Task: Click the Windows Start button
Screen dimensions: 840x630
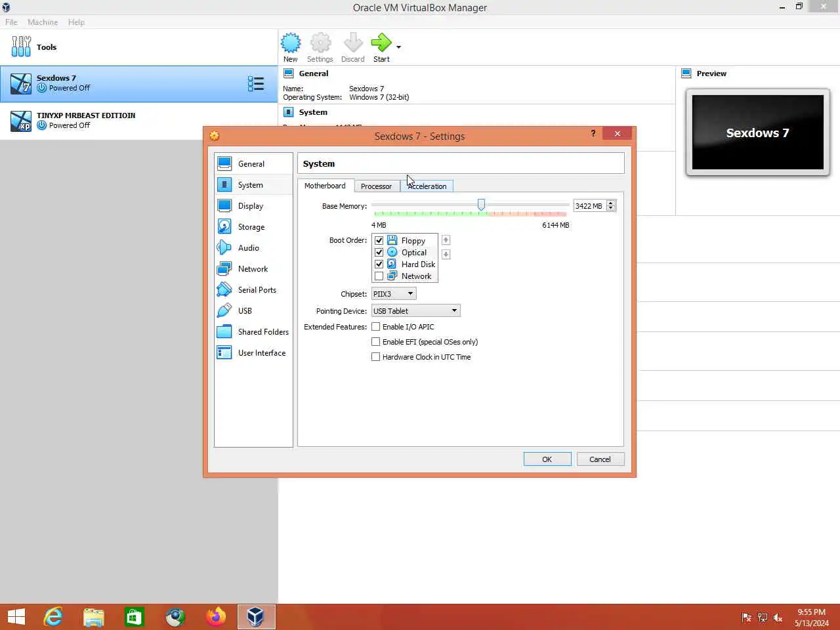Action: coord(16,617)
